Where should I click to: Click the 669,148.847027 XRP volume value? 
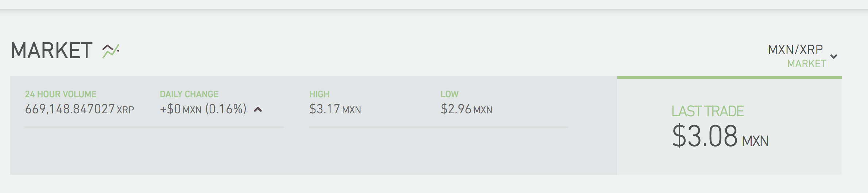pos(70,109)
